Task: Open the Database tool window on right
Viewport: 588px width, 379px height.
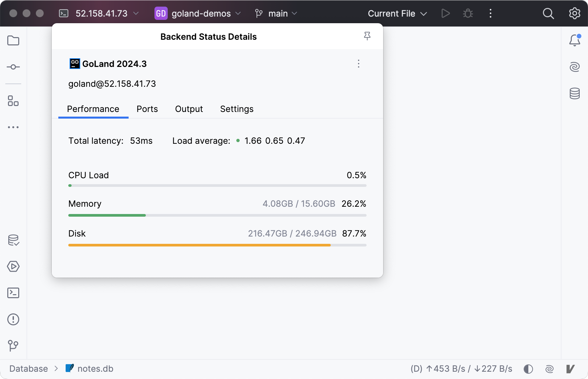Action: click(575, 94)
